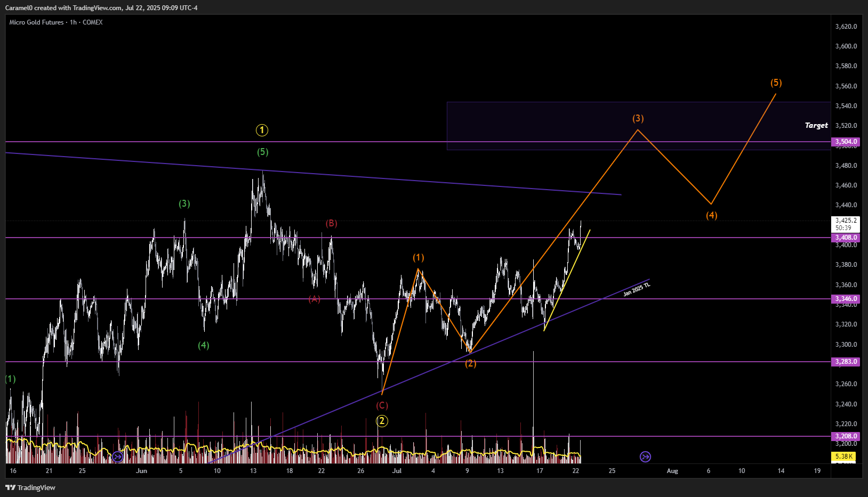Click the Jan 2025 TL trendline label
The width and height of the screenshot is (868, 497).
coord(637,289)
